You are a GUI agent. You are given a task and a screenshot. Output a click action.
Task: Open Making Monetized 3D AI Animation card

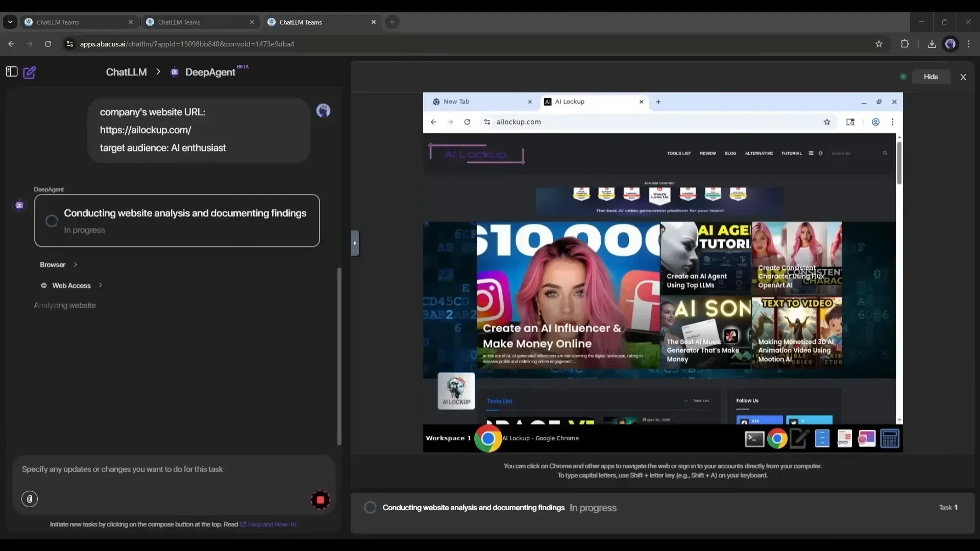point(796,332)
